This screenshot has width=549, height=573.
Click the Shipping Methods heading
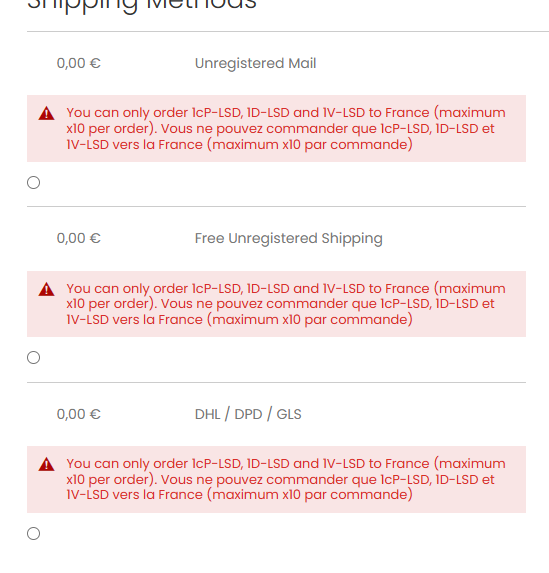point(142,5)
